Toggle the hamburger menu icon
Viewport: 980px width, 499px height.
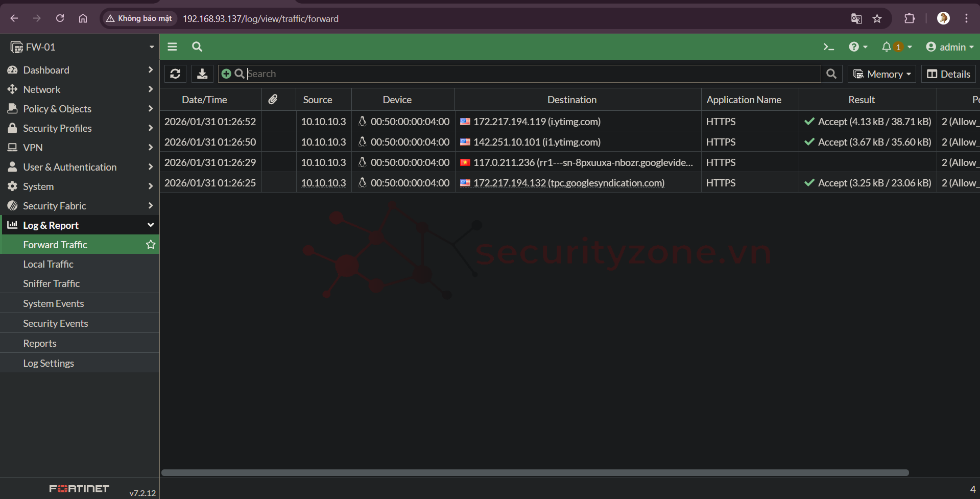click(x=172, y=47)
